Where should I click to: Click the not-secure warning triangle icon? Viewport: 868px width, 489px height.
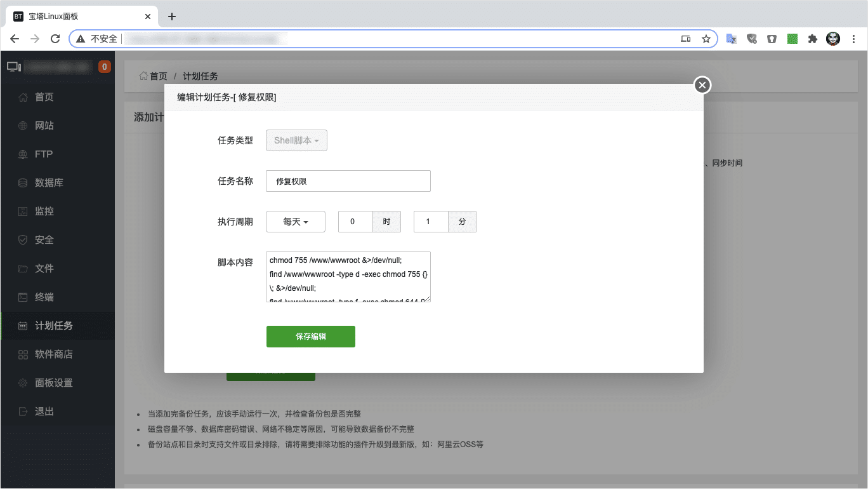(81, 39)
